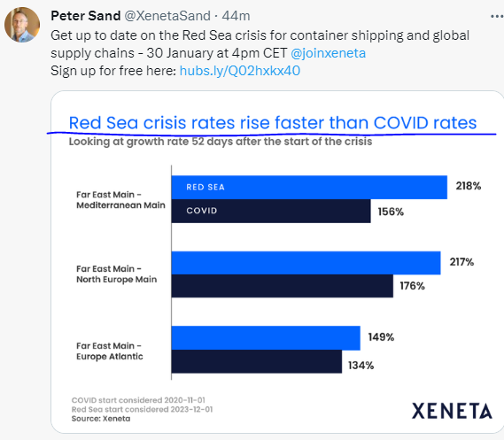
Task: Click the Far East Main - Europe Atlantic label
Action: coord(110,351)
